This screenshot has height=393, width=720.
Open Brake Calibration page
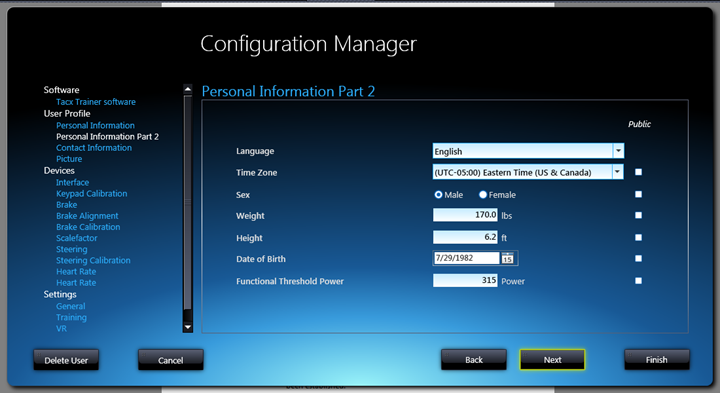[x=88, y=227]
